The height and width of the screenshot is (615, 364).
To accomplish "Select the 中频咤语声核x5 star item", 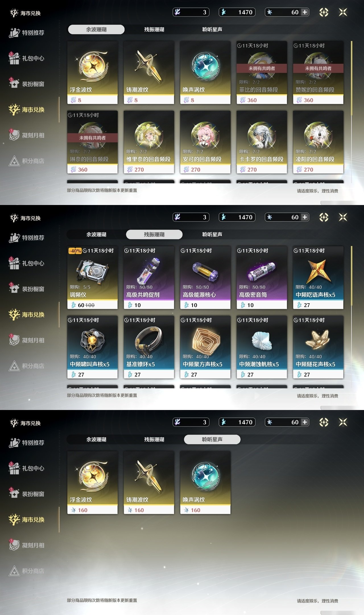I will click(x=318, y=278).
